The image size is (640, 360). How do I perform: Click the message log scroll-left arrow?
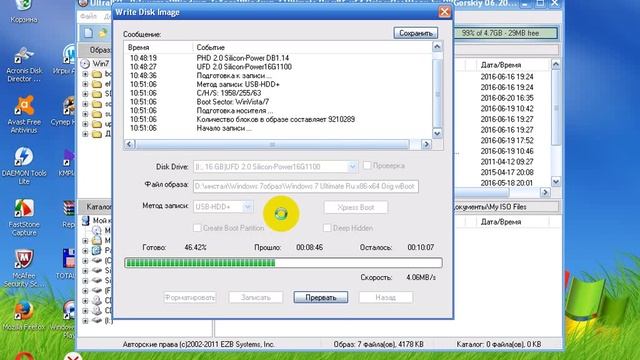(129, 144)
